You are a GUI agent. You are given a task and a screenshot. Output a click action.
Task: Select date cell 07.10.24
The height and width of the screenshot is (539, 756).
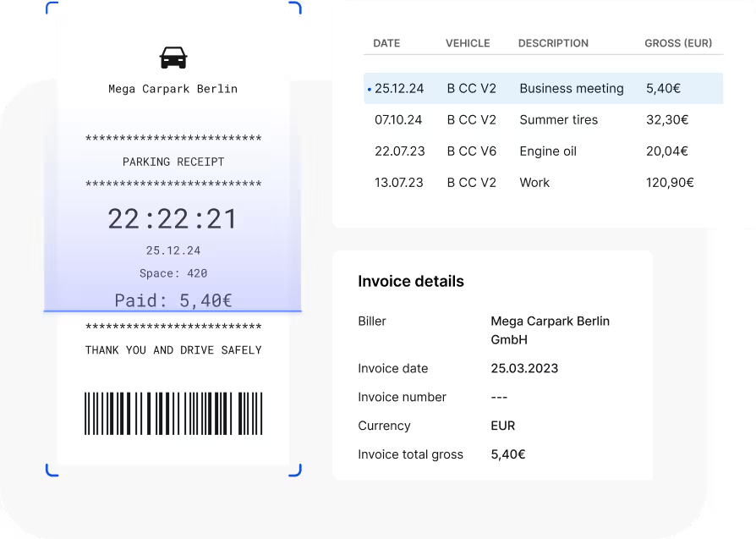click(x=398, y=119)
